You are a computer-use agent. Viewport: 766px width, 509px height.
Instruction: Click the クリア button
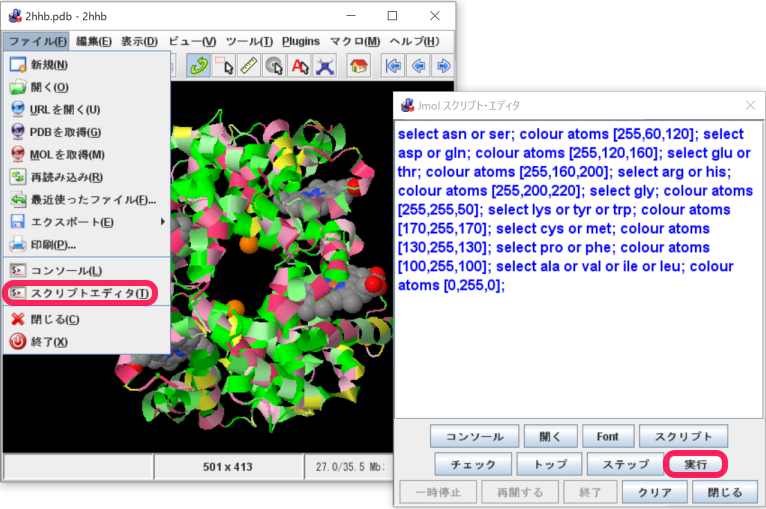(x=655, y=492)
